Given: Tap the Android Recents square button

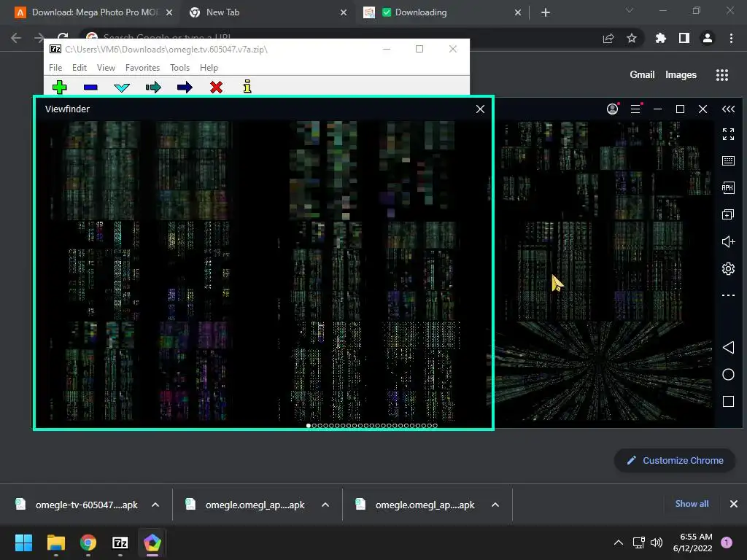Looking at the screenshot, I should (728, 402).
